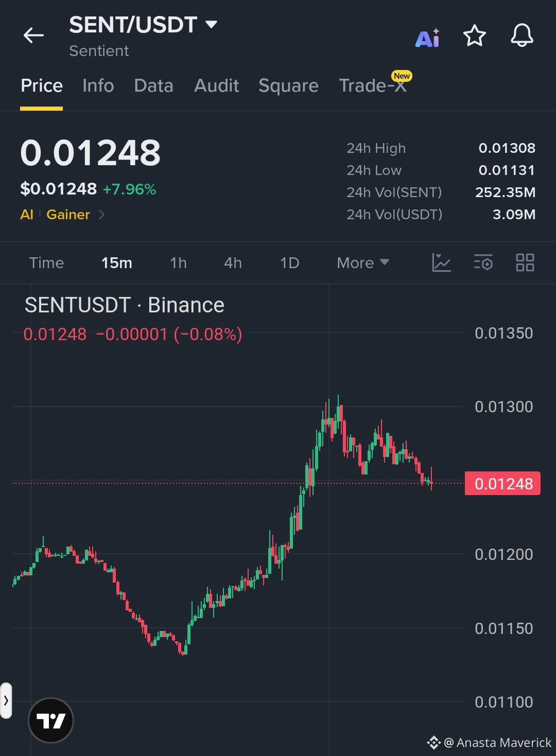Tap the back arrow icon
Screen dimensions: 556x756
click(33, 36)
